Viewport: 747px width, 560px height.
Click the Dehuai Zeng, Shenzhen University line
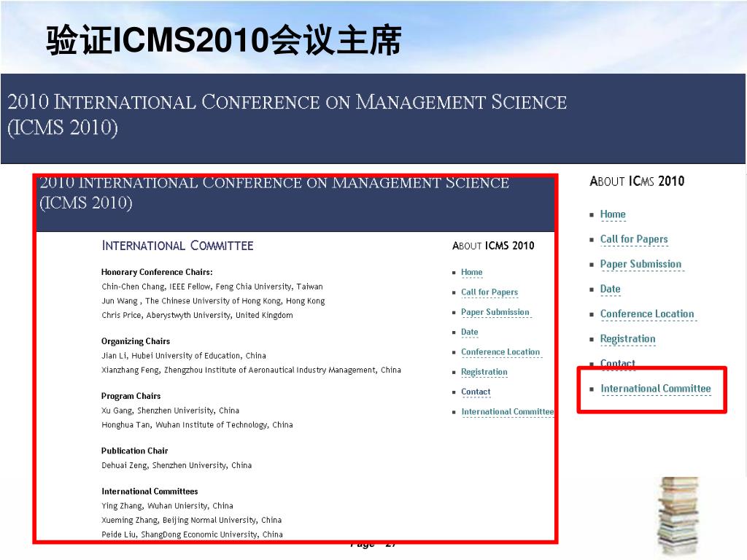pos(177,465)
